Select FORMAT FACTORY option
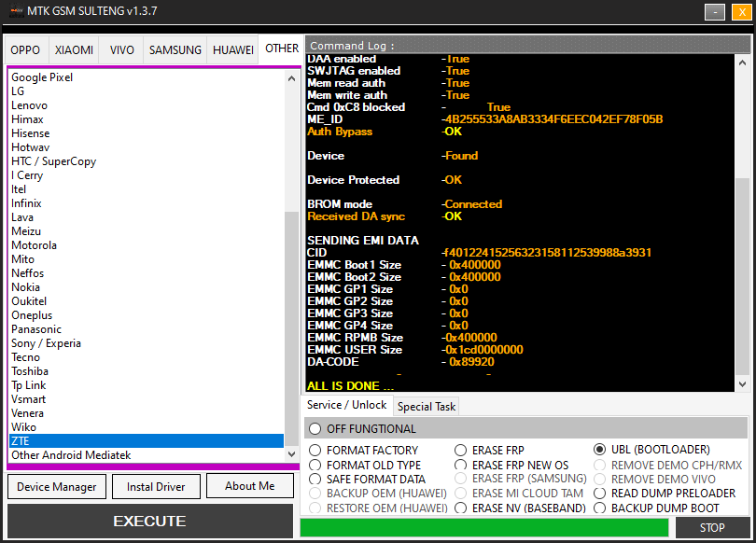Screen dimensions: 756x543 (315, 451)
